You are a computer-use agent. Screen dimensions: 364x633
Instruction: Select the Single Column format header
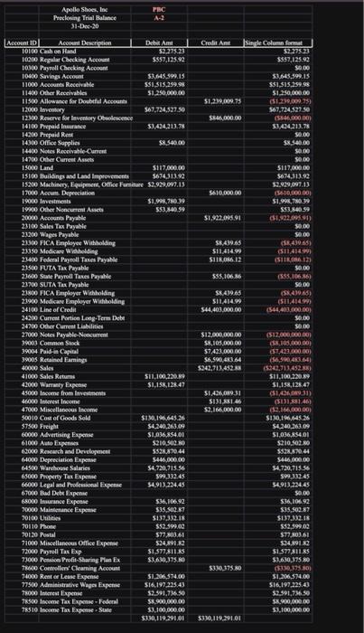point(277,43)
